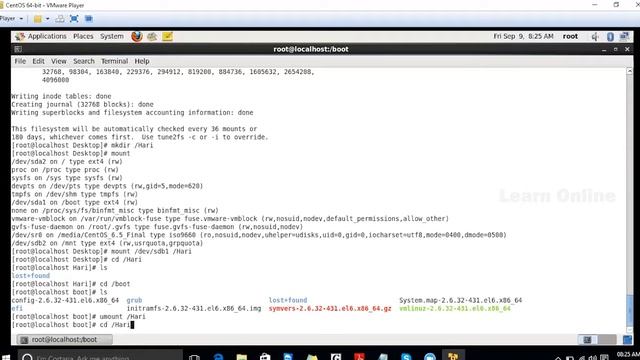Open the volume speaker icon in GNOME panel
Viewport: 640px width, 360px height.
pos(595,37)
